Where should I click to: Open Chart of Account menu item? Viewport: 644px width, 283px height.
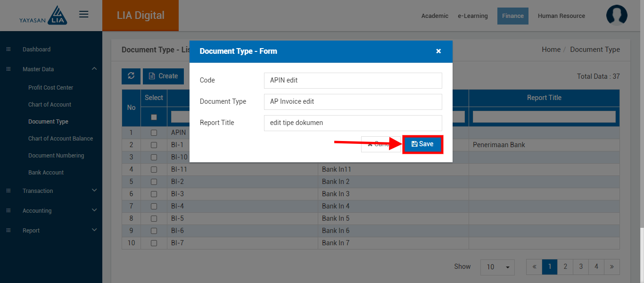pyautogui.click(x=50, y=105)
